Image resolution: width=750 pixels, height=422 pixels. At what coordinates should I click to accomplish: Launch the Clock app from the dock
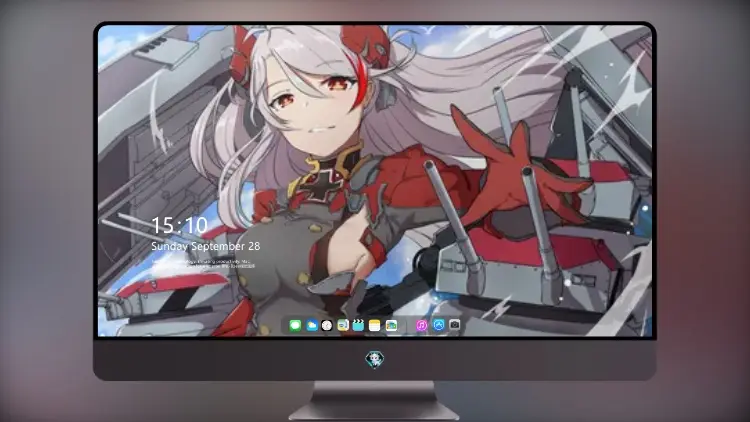327,326
